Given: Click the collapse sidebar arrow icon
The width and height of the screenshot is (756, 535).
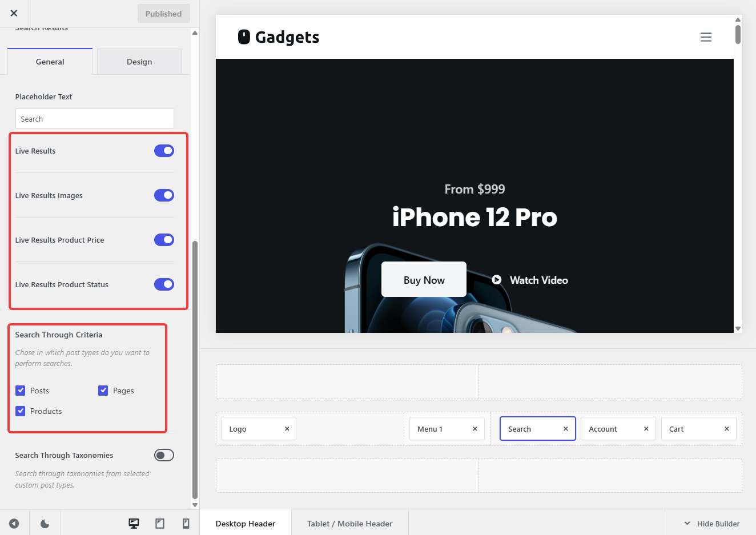Looking at the screenshot, I should point(14,524).
